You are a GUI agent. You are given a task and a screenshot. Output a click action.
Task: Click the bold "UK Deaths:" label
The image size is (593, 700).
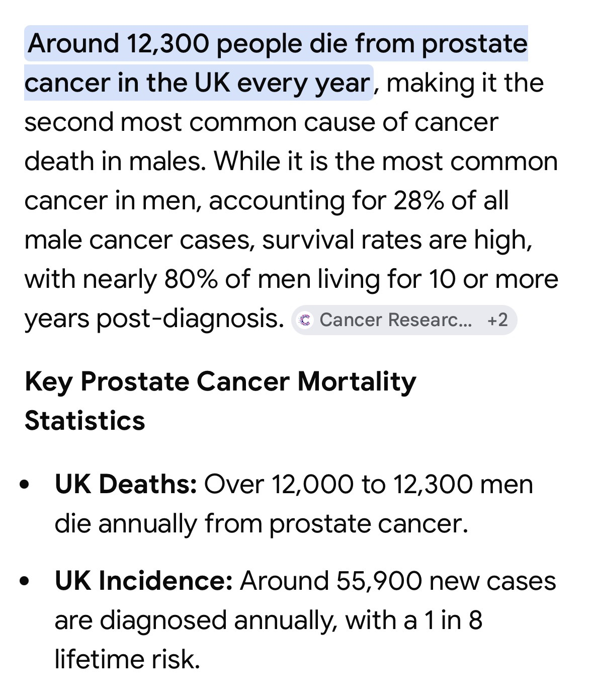pyautogui.click(x=126, y=485)
